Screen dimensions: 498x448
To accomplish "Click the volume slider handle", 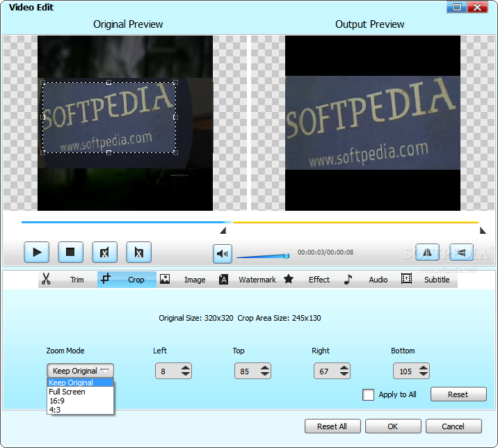I will click(286, 255).
